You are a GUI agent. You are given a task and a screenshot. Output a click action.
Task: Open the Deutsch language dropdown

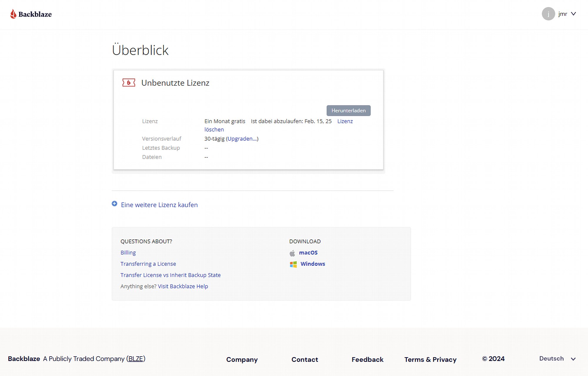[x=557, y=359]
